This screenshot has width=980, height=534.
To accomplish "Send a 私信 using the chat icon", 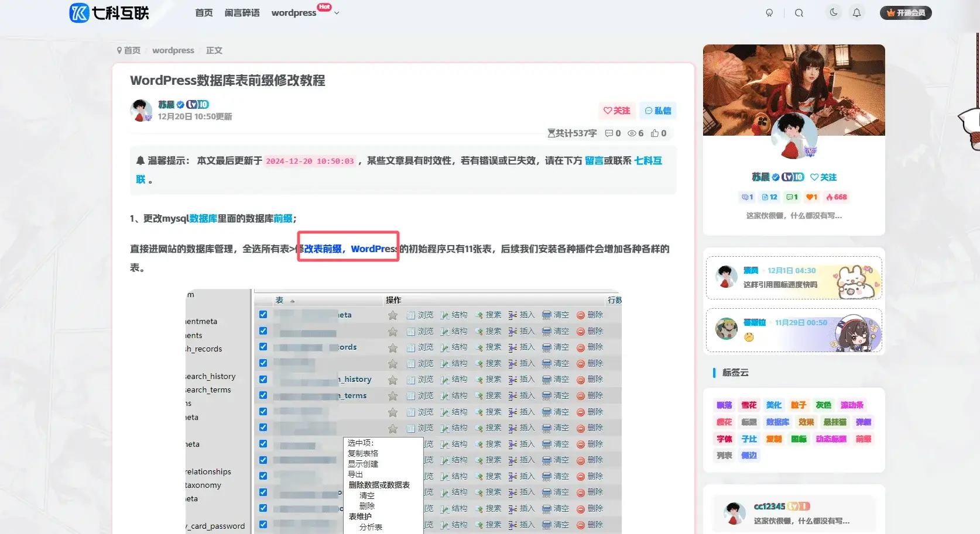I will click(x=657, y=111).
